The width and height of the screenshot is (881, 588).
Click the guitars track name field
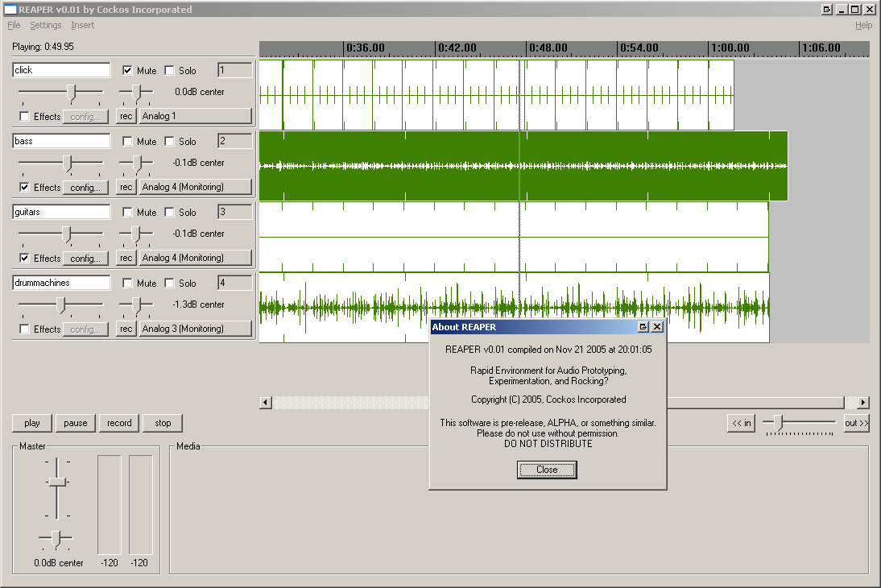[61, 211]
